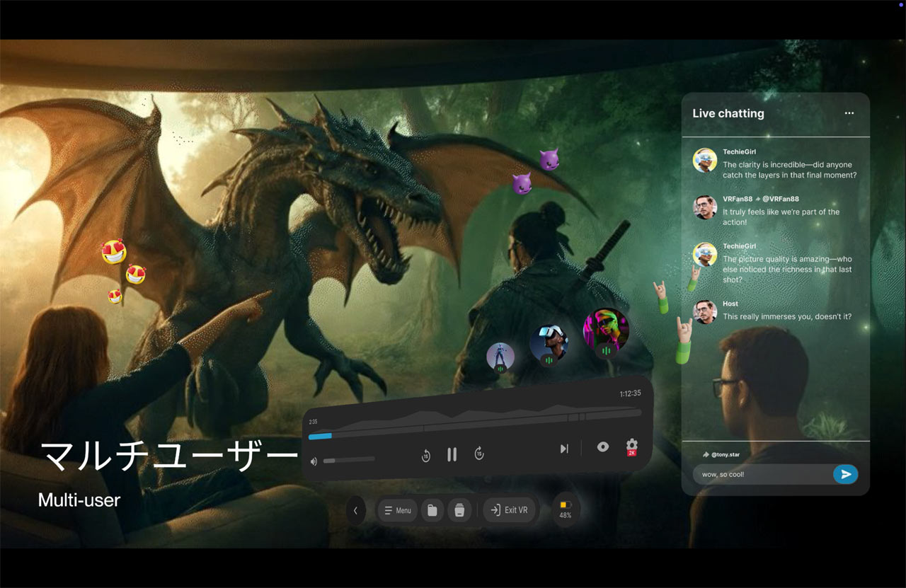The height and width of the screenshot is (588, 906).
Task: Check the 48% battery indicator
Action: pos(566,509)
